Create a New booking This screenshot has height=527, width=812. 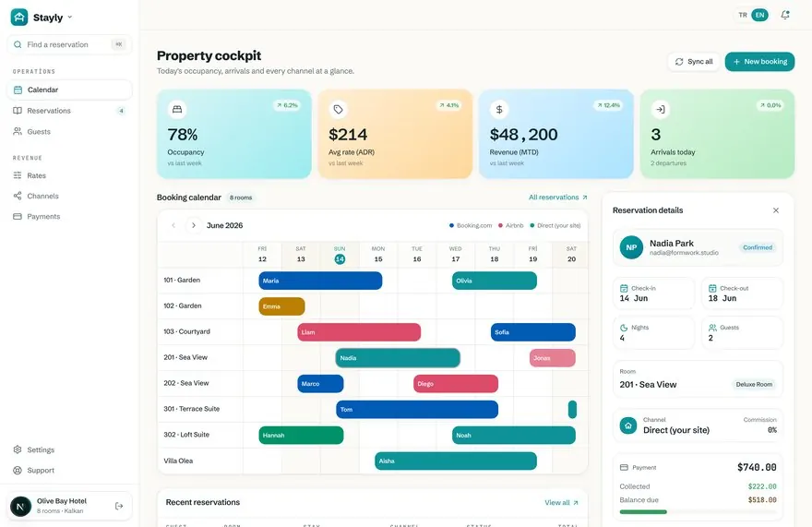[x=759, y=62]
